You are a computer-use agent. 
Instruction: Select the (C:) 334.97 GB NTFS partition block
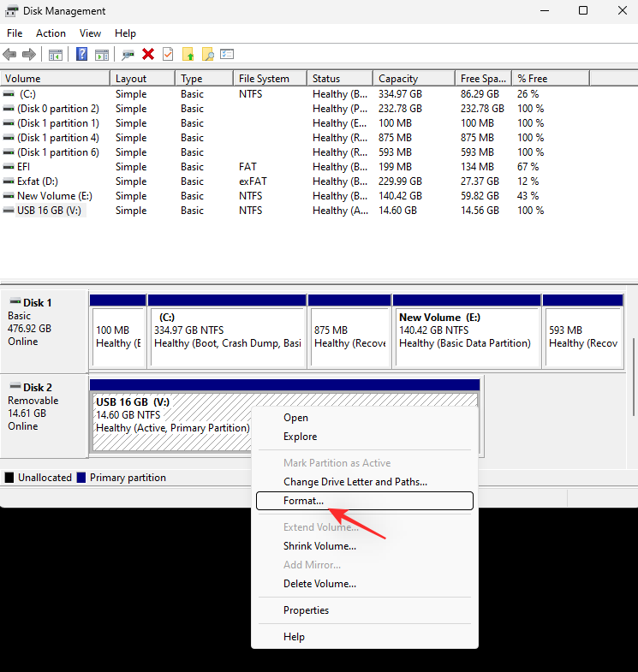coord(227,331)
